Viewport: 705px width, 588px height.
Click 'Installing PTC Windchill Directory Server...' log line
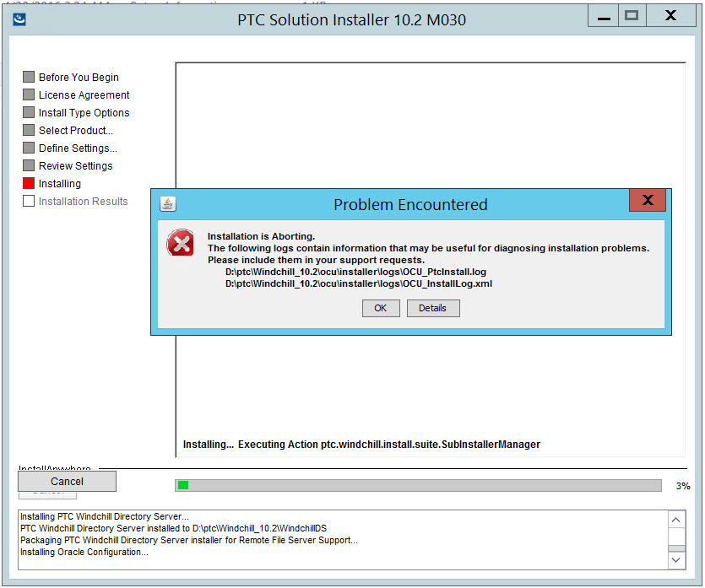105,516
